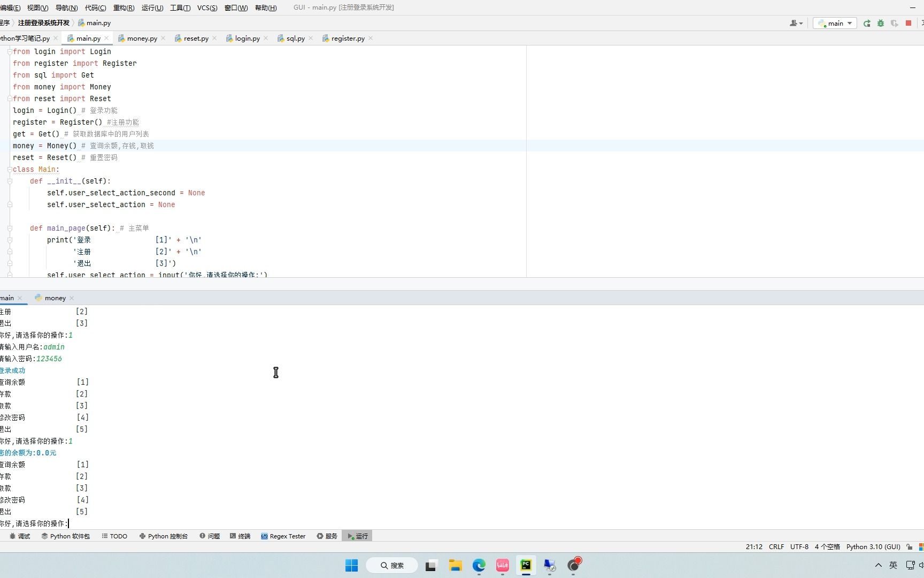Image resolution: width=924 pixels, height=578 pixels.
Task: Switch to the money.py editor tab
Action: pos(140,38)
